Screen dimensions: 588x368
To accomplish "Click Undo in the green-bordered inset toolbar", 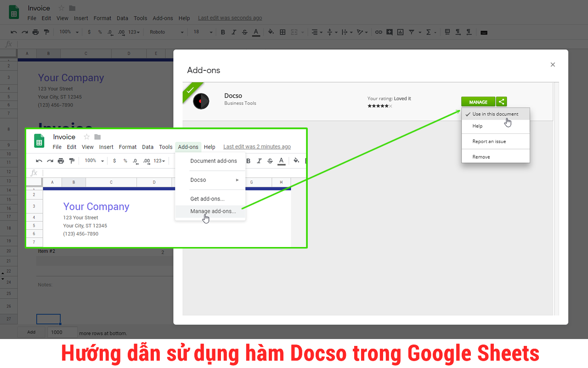I will (39, 161).
